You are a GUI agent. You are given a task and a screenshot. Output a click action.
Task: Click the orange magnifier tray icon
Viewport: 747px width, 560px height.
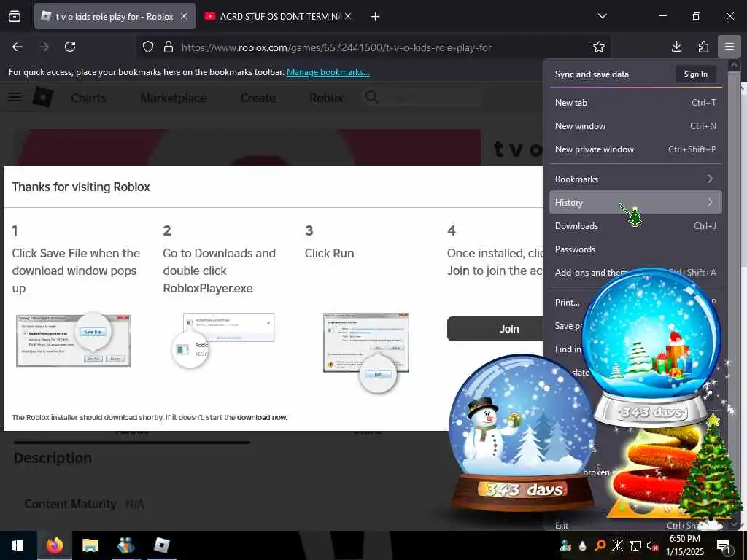[600, 545]
